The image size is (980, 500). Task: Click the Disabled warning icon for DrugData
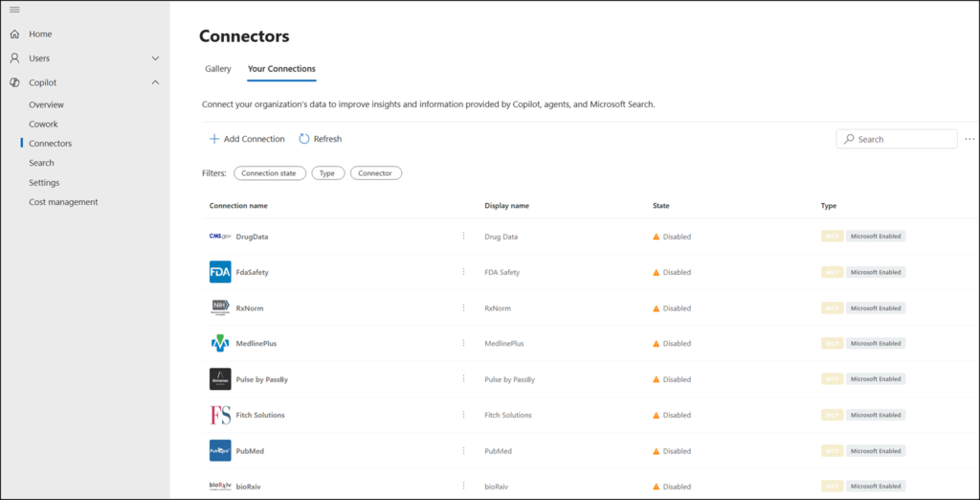point(657,237)
